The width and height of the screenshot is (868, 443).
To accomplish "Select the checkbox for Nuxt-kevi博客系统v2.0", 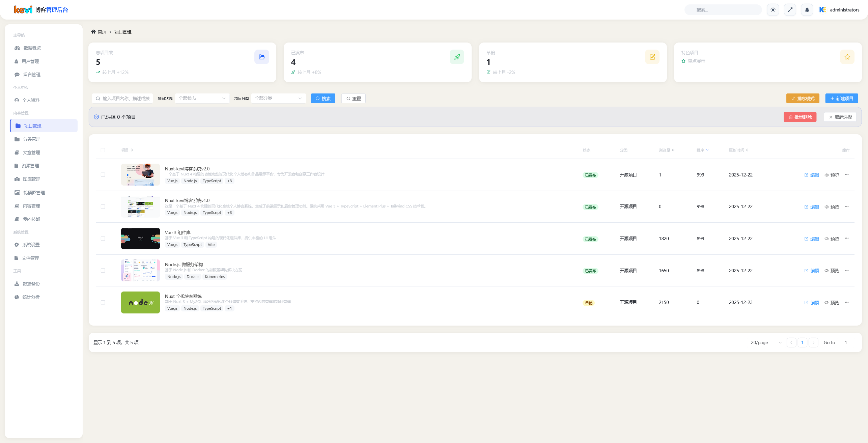I will click(x=103, y=175).
